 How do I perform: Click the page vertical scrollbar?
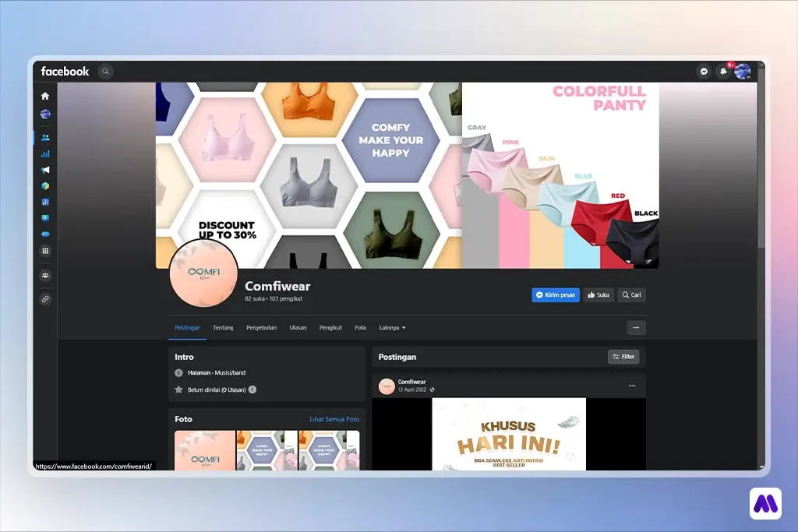[761, 157]
